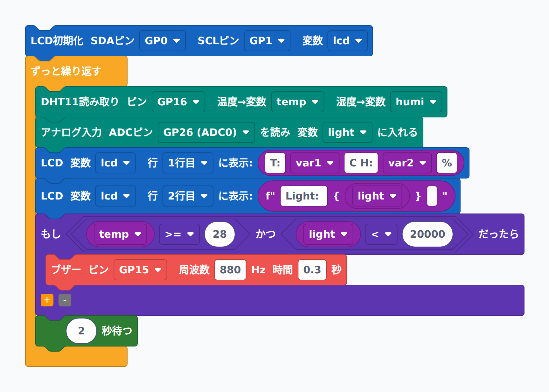Select the 秒待つ wait block

(117, 331)
